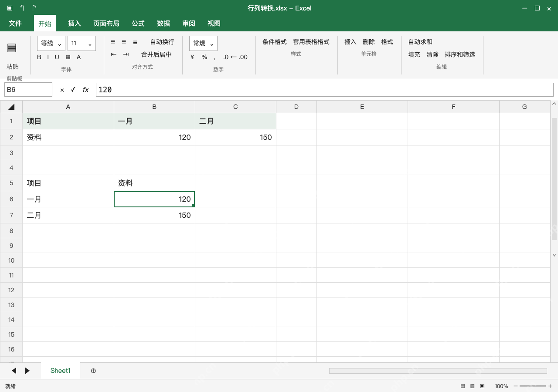Confirm entry with checkmark icon
The image size is (558, 392).
coord(73,90)
